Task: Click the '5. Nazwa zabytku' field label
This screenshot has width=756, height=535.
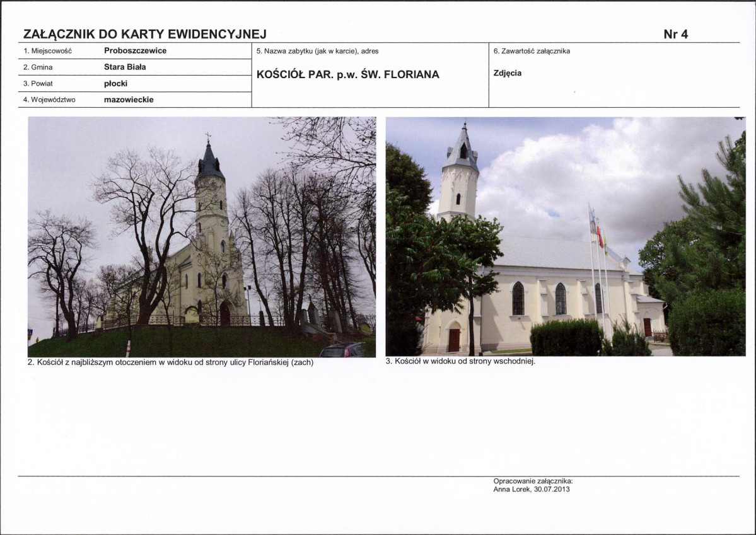Action: [x=318, y=51]
